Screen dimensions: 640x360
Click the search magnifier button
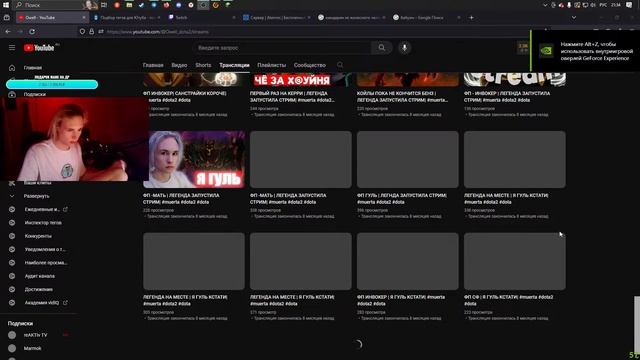point(382,48)
